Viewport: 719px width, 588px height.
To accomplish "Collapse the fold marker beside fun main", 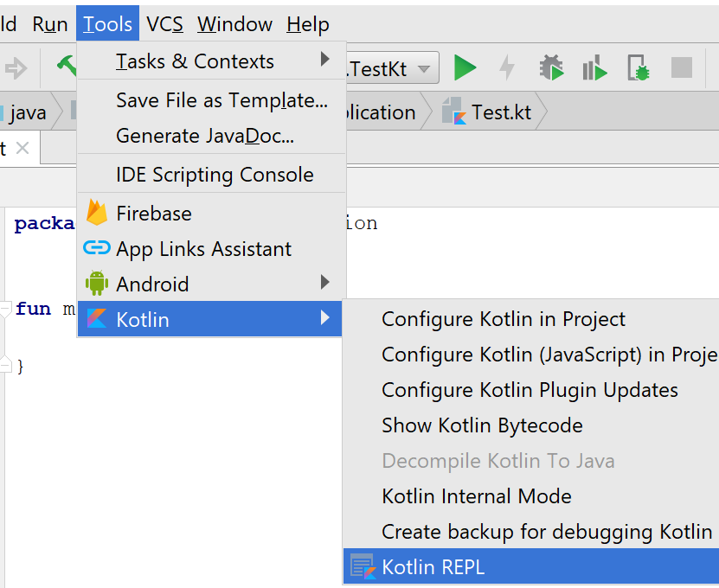I will tap(6, 310).
